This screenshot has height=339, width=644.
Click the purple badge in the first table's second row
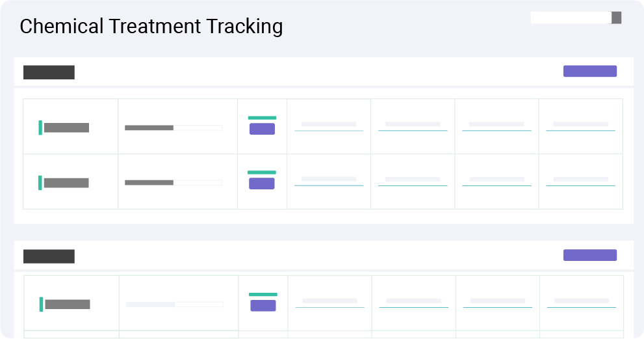tap(262, 183)
